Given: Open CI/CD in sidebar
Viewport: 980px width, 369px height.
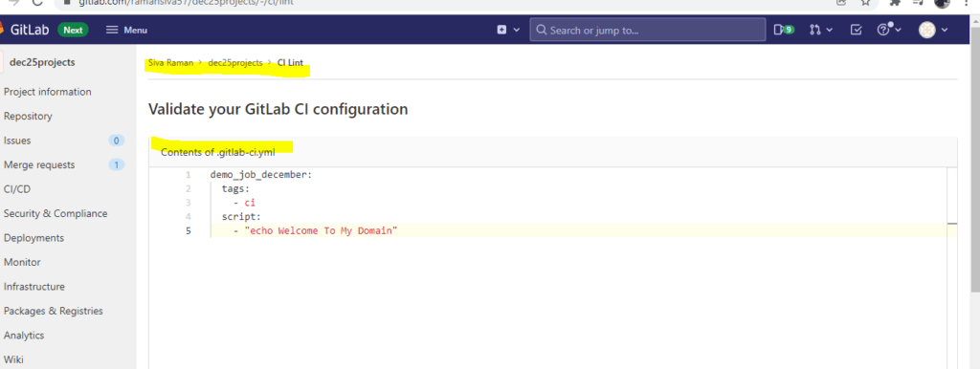Looking at the screenshot, I should (x=17, y=189).
